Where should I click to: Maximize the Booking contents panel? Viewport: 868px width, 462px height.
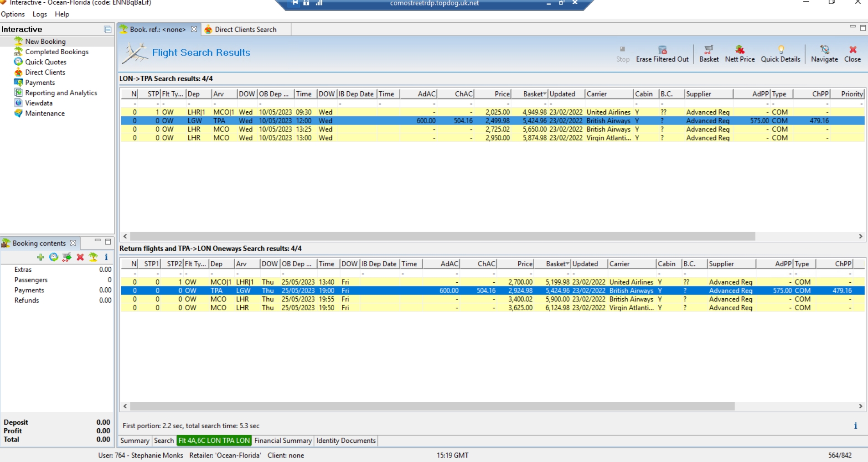point(108,242)
